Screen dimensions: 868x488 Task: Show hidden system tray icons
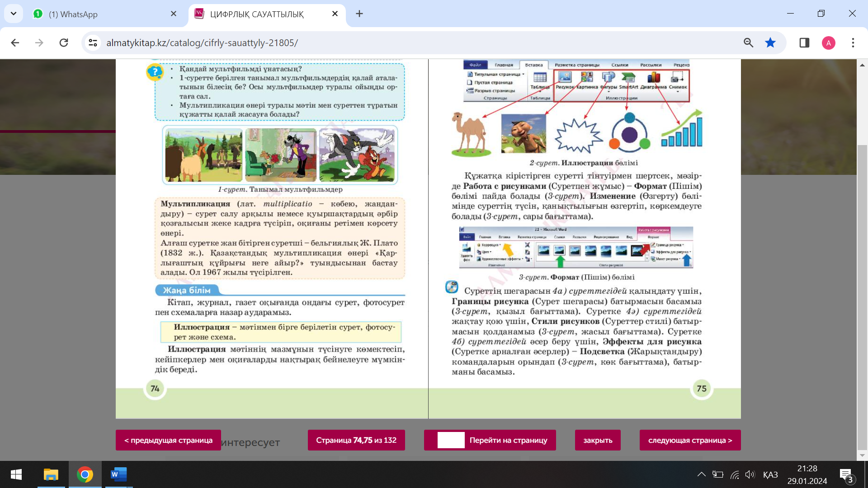point(701,474)
